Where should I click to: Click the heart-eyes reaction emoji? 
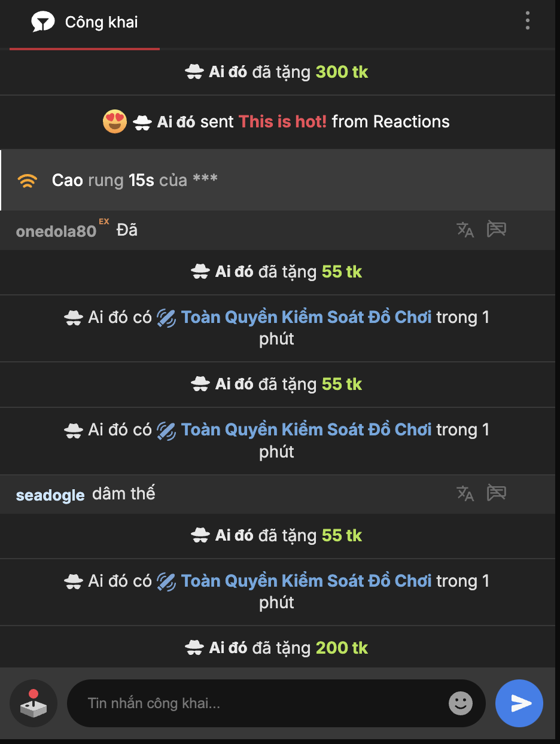coord(115,122)
